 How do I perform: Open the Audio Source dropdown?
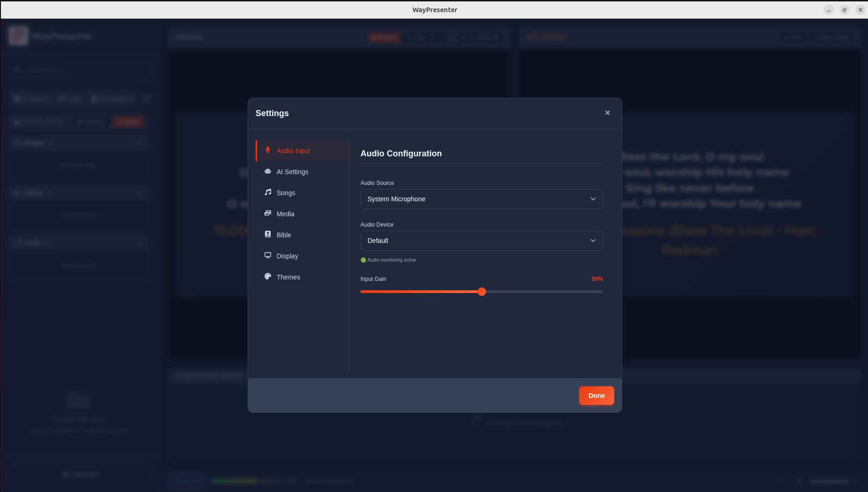click(x=481, y=199)
